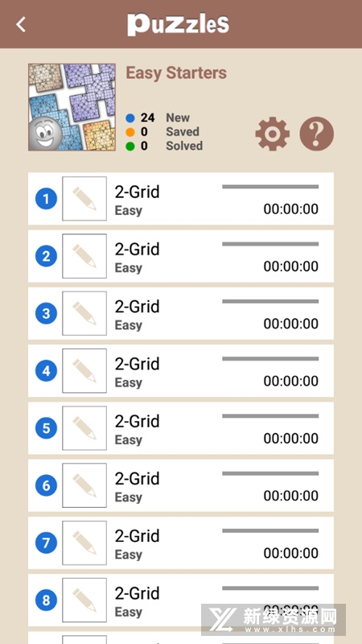Tap the pencil thumbnail for puzzle 2

(84, 256)
